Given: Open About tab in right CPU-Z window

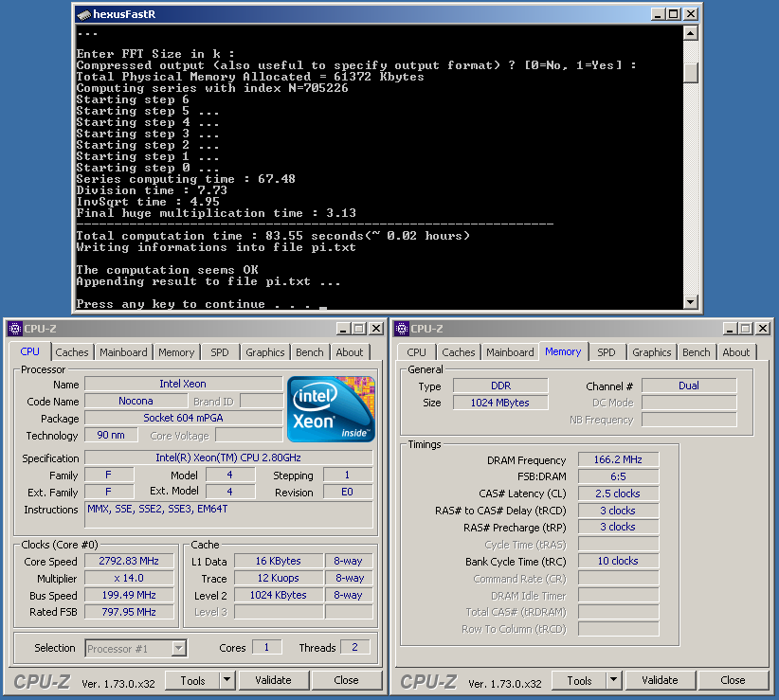Looking at the screenshot, I should (x=735, y=352).
